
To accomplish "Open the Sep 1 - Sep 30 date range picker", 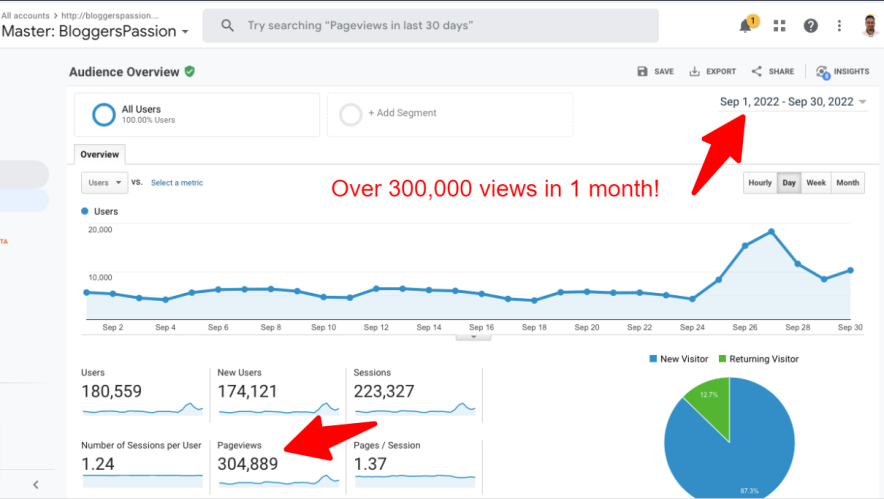I will pos(792,102).
